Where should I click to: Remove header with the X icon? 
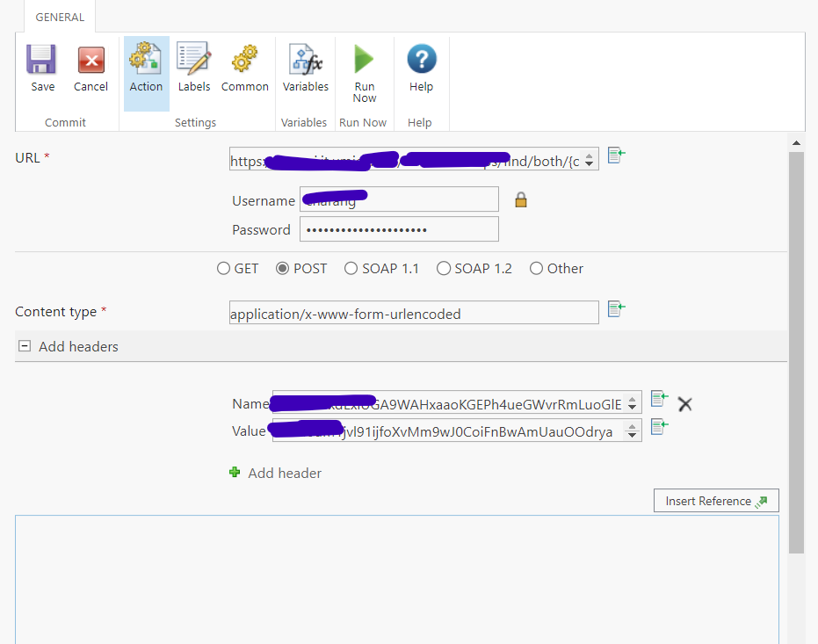tap(684, 404)
